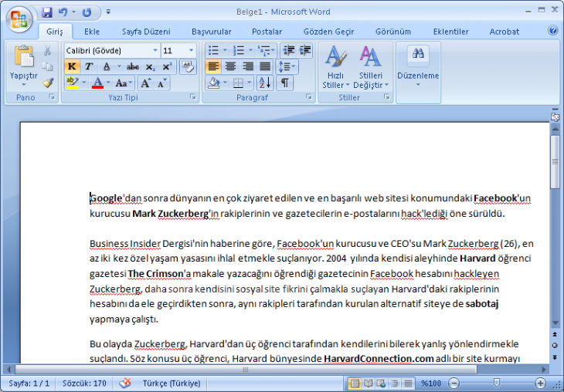
Task: Copy selection with the copy icon
Action: coord(47,66)
